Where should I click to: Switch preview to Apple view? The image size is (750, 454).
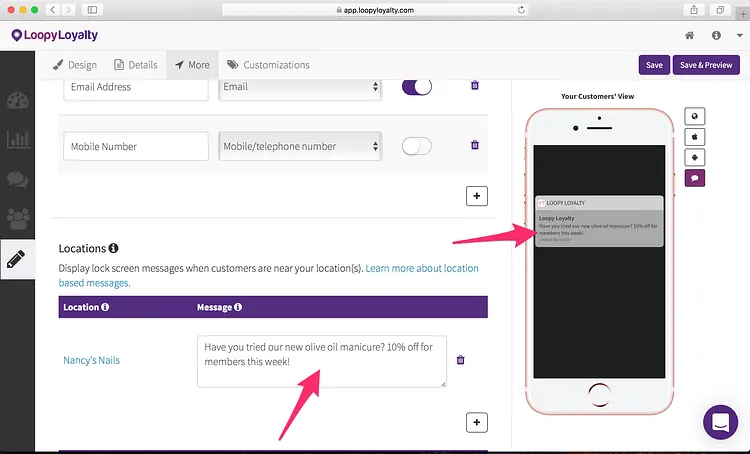[x=695, y=137]
